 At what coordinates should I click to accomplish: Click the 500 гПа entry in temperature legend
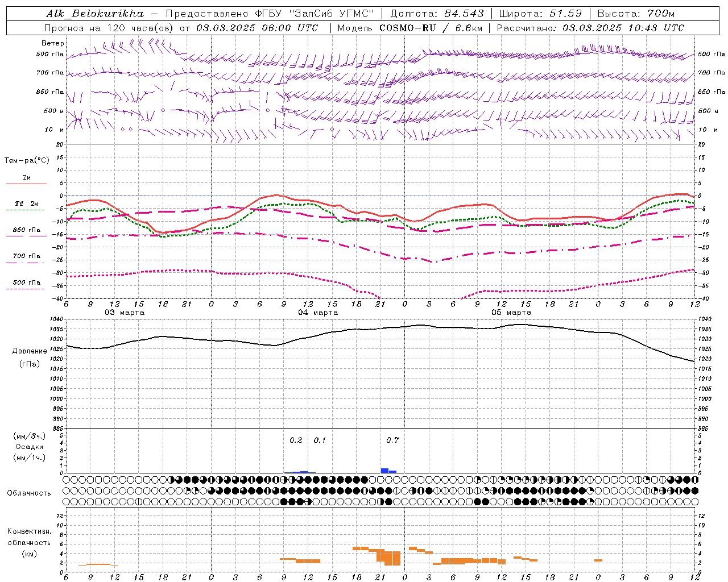(27, 282)
